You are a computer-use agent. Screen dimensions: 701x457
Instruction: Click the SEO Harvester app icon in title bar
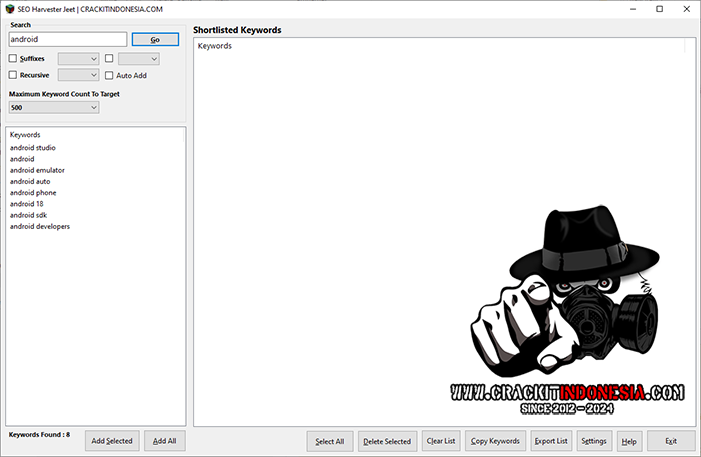10,9
